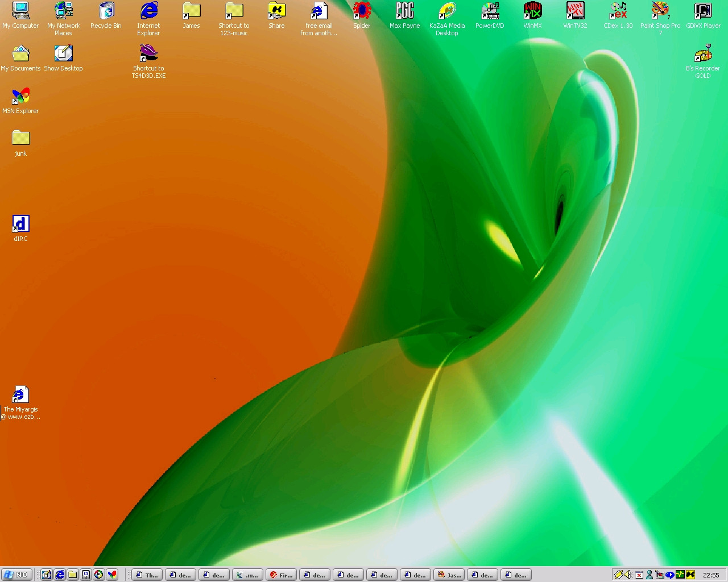
Task: Launch the GDivX Player icon
Action: (x=703, y=15)
